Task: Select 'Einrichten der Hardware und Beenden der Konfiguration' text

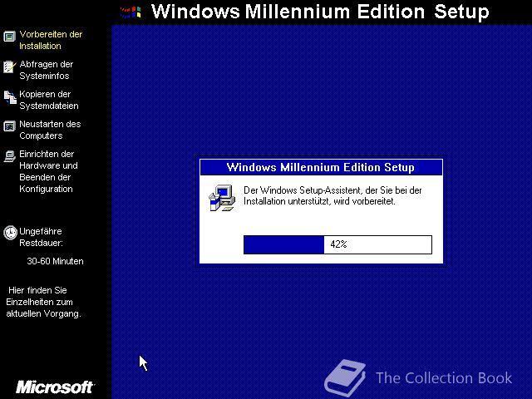Action: pos(48,171)
